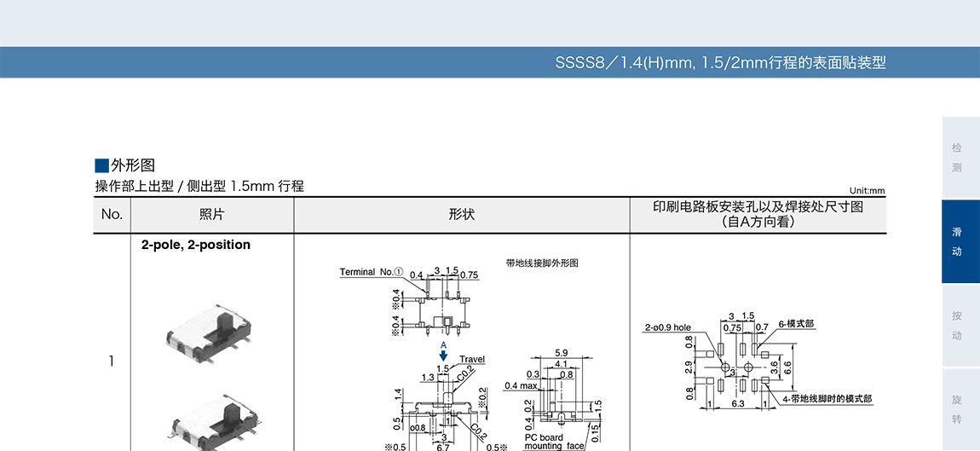Go to the 旋转 side tab
Image resolution: width=980 pixels, height=451 pixels.
[x=960, y=409]
